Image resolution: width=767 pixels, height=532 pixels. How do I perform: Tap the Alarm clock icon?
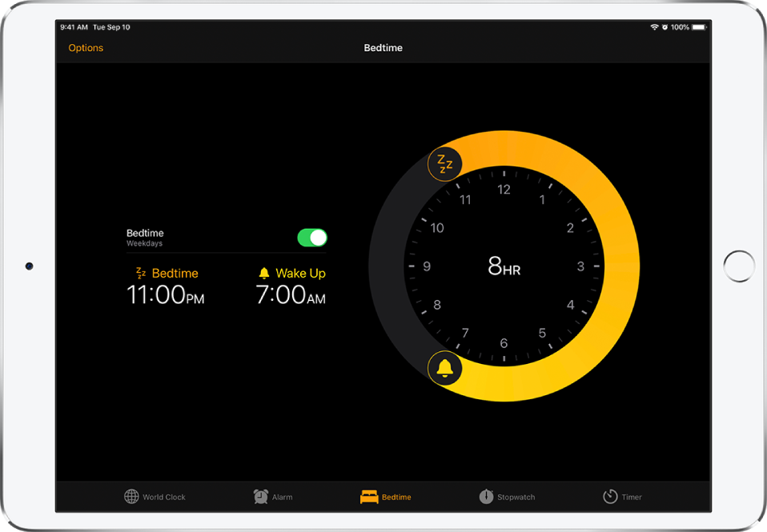pyautogui.click(x=261, y=497)
